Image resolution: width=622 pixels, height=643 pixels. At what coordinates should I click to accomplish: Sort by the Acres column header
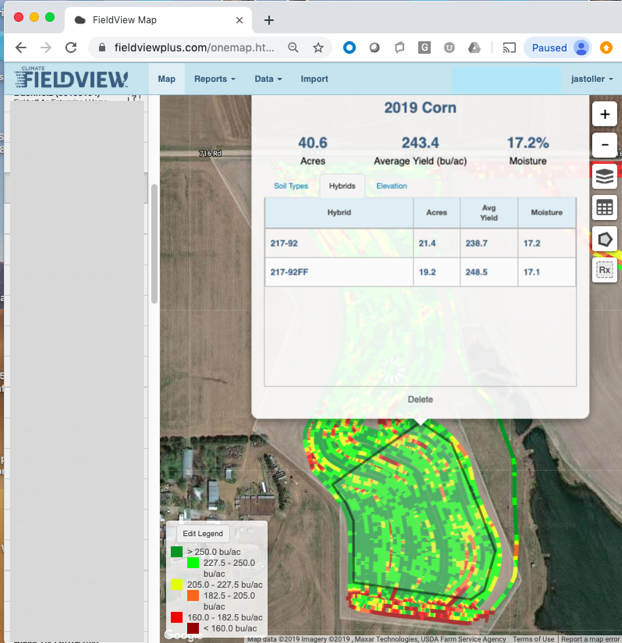[x=437, y=212]
